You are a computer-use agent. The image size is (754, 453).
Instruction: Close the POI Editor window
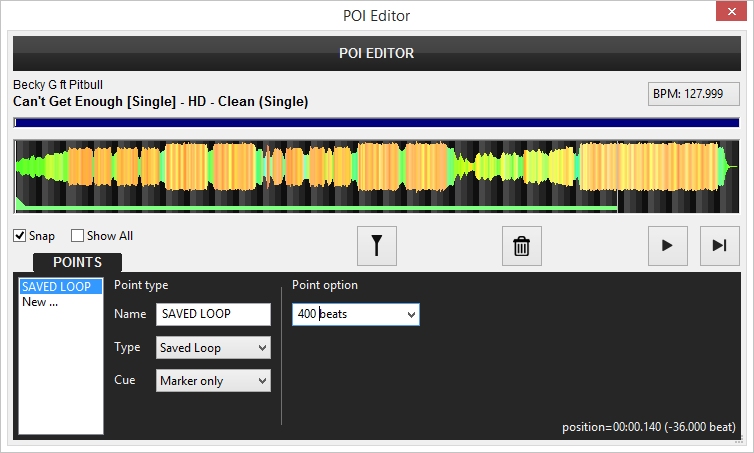[x=729, y=15]
